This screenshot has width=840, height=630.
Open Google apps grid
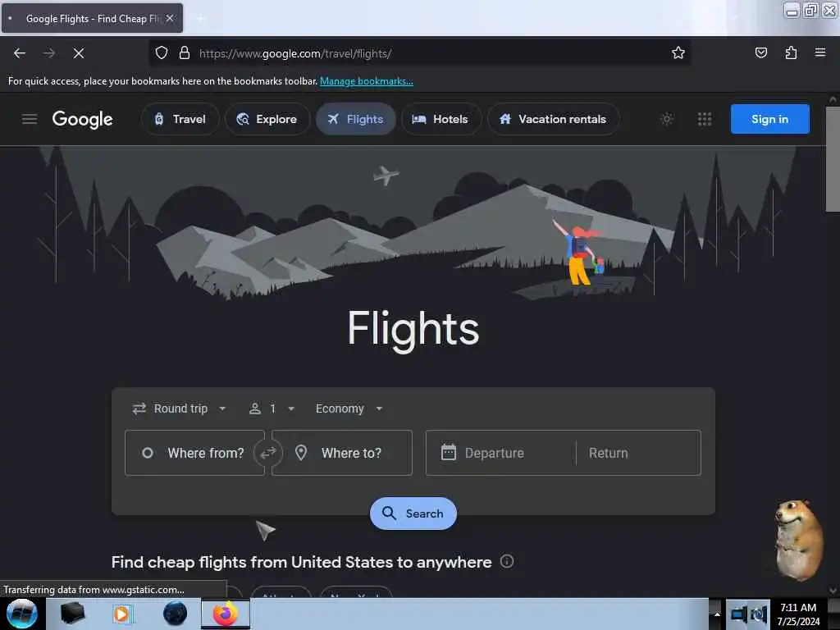705,119
